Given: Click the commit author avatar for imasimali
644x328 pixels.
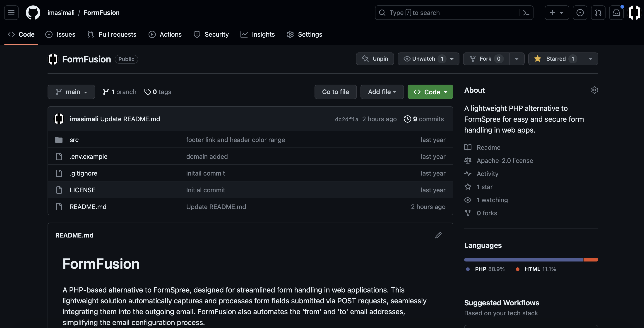Looking at the screenshot, I should pos(59,119).
